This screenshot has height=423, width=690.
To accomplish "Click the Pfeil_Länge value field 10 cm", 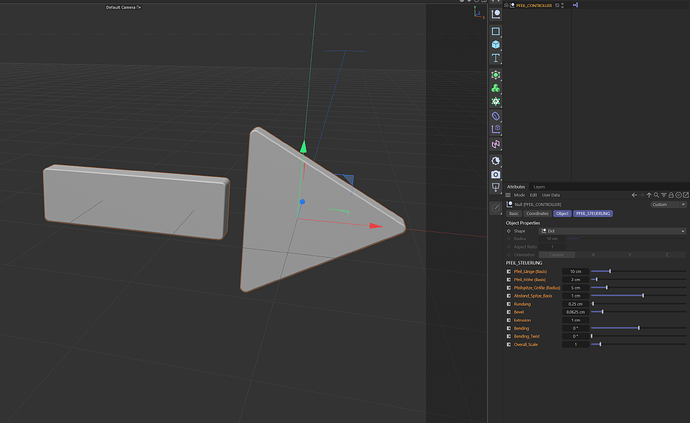I will [x=576, y=272].
